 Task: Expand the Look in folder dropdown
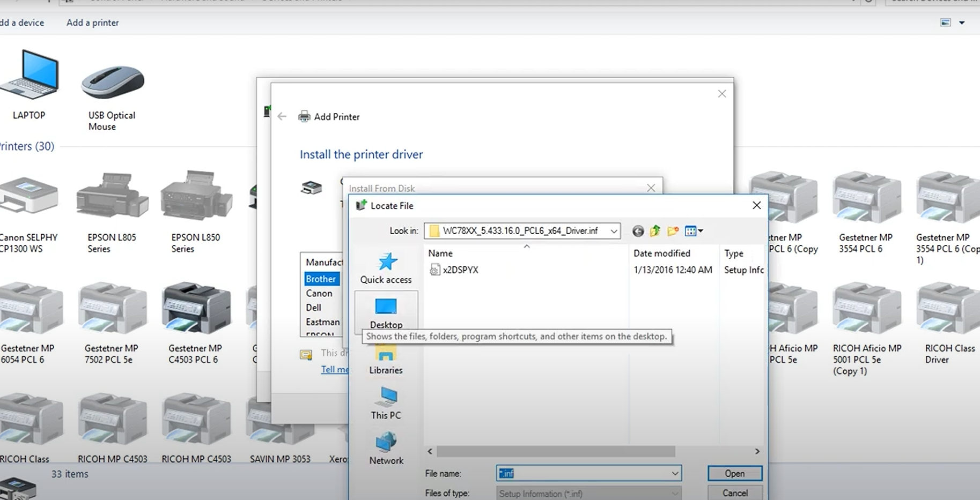point(613,231)
